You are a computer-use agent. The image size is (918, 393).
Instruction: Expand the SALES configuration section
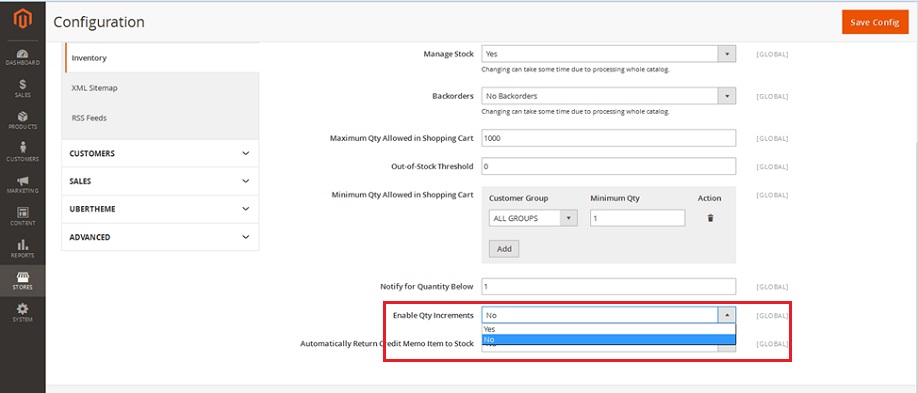pyautogui.click(x=160, y=182)
